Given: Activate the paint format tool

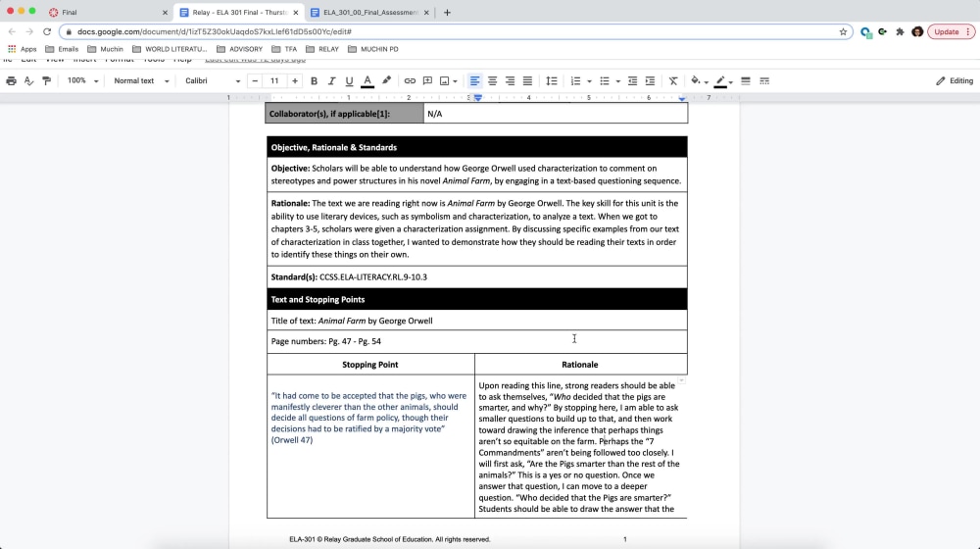Looking at the screenshot, I should [46, 80].
